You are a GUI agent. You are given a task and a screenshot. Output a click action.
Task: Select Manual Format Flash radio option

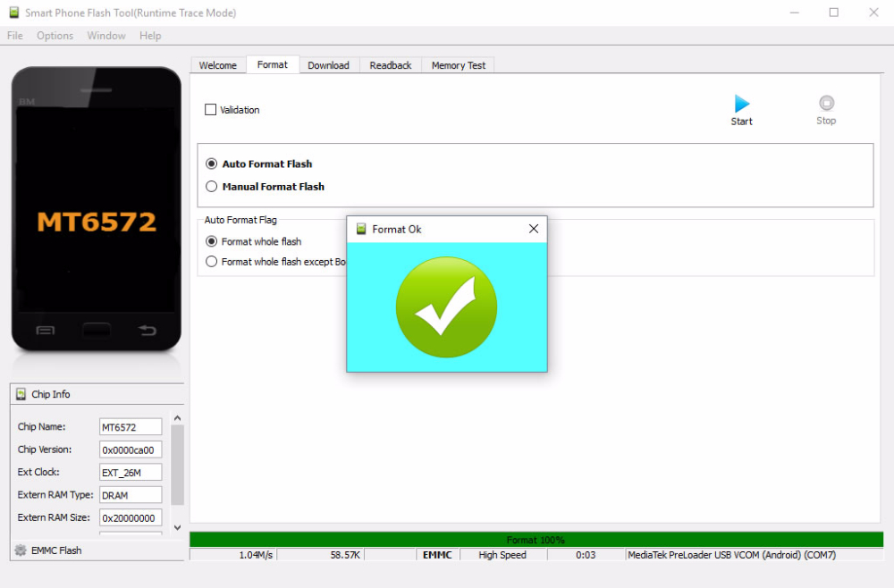[x=212, y=186]
